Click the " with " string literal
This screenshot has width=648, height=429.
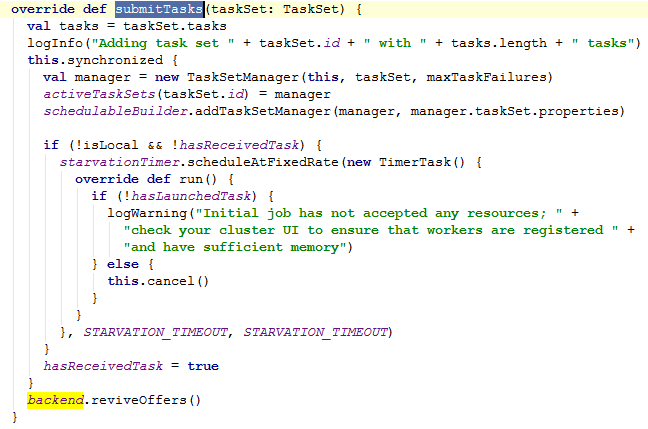395,43
